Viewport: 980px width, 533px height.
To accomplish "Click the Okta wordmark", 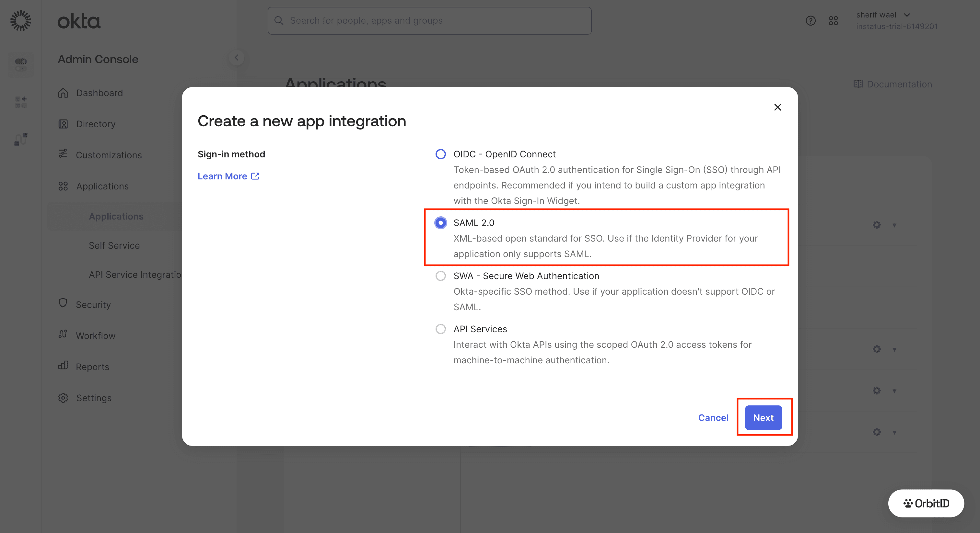I will pos(79,21).
